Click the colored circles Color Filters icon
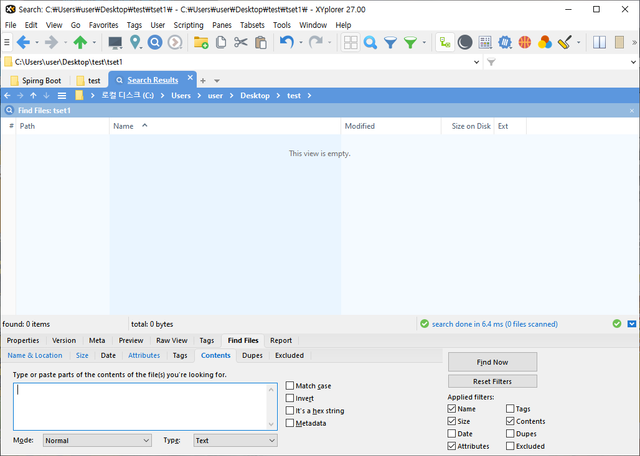This screenshot has height=456, width=640. click(x=545, y=42)
